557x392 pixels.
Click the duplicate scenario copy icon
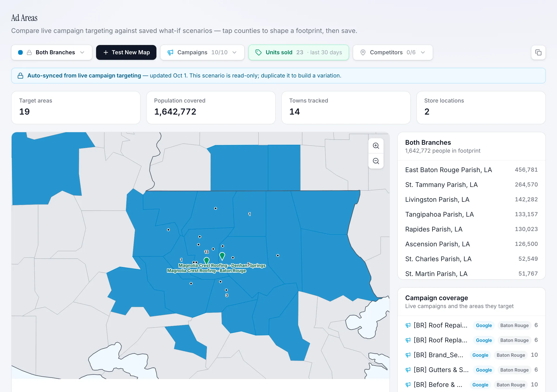tap(538, 52)
